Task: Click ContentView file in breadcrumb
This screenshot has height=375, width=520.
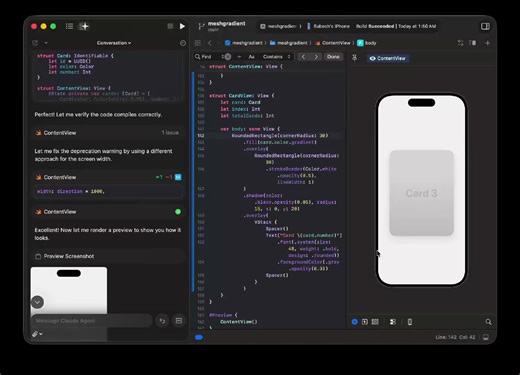Action: click(333, 43)
